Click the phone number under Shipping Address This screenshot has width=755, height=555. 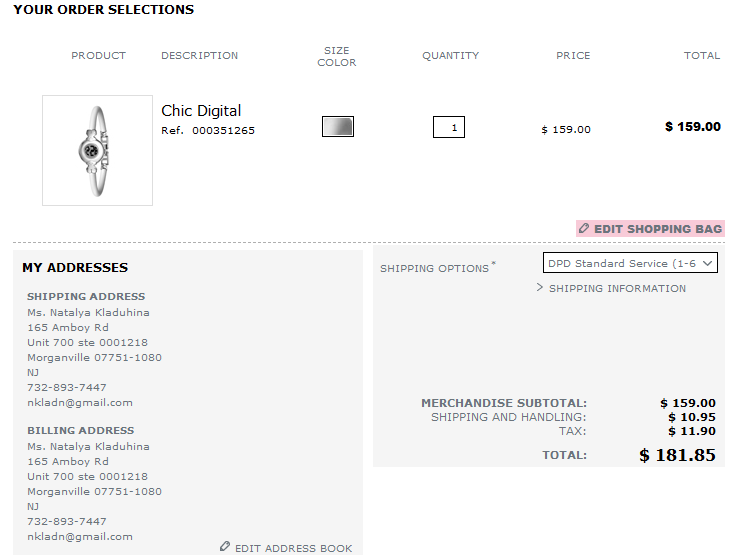[67, 387]
